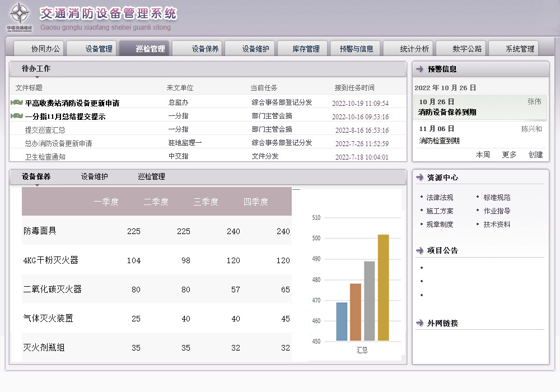Image resolution: width=560 pixels, height=392 pixels.
Task: Open the 消防设备保养到期 warning entry
Action: 480,107
